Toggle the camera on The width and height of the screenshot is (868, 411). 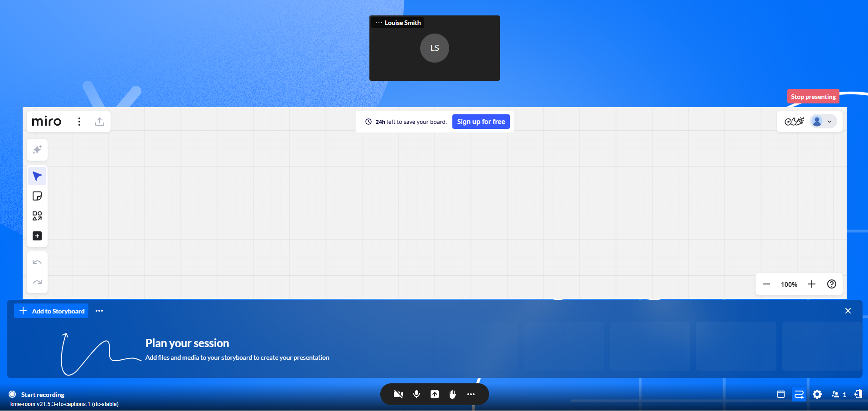[x=398, y=394]
